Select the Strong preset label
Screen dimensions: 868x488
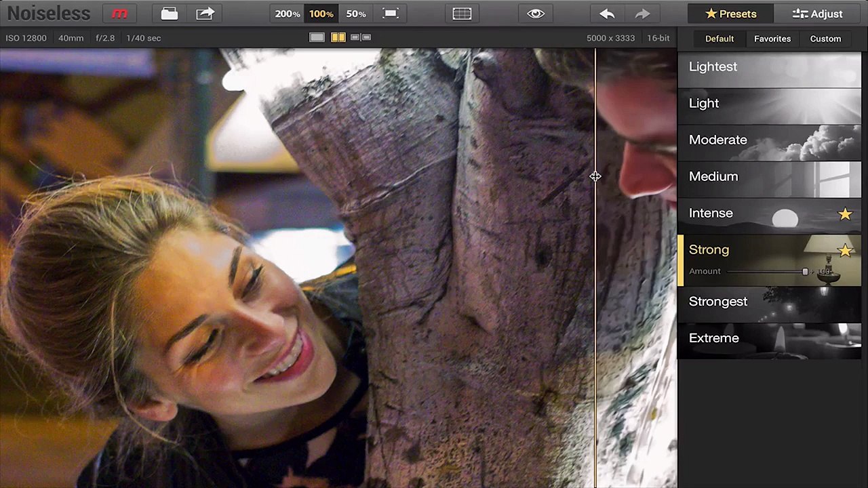709,249
